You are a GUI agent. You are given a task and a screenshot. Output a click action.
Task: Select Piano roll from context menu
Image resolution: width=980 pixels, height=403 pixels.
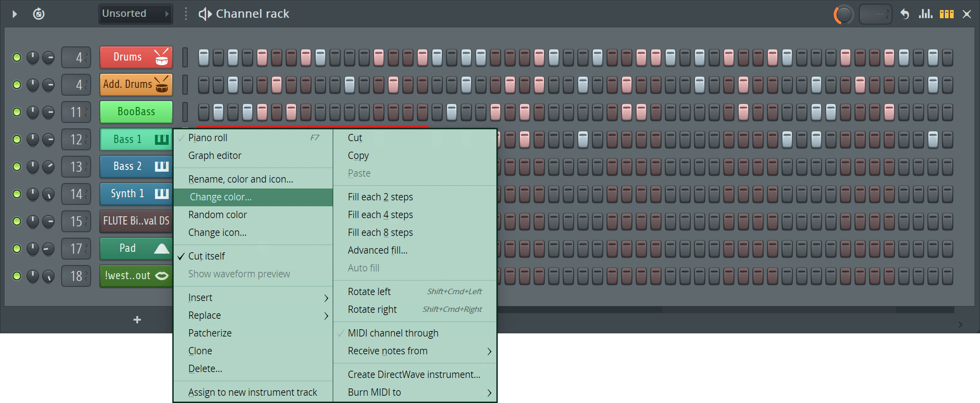click(253, 138)
